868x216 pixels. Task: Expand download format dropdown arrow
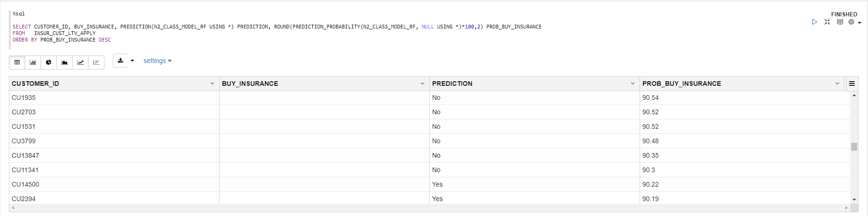tap(132, 61)
